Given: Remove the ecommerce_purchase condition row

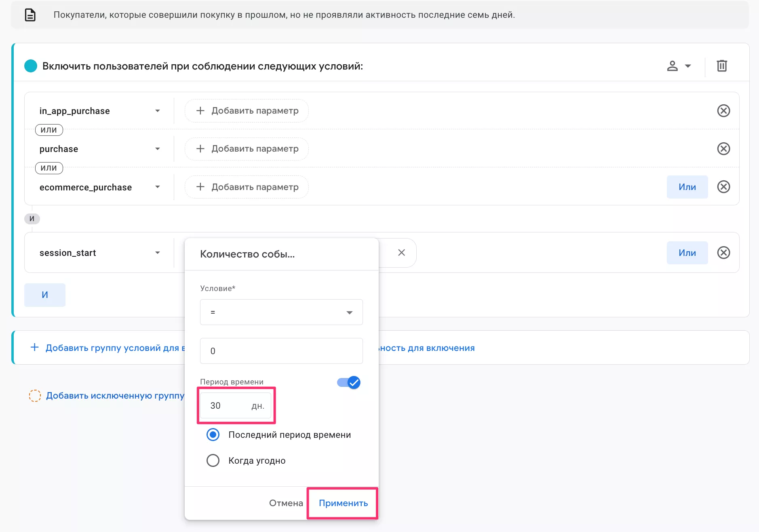Looking at the screenshot, I should pos(723,187).
